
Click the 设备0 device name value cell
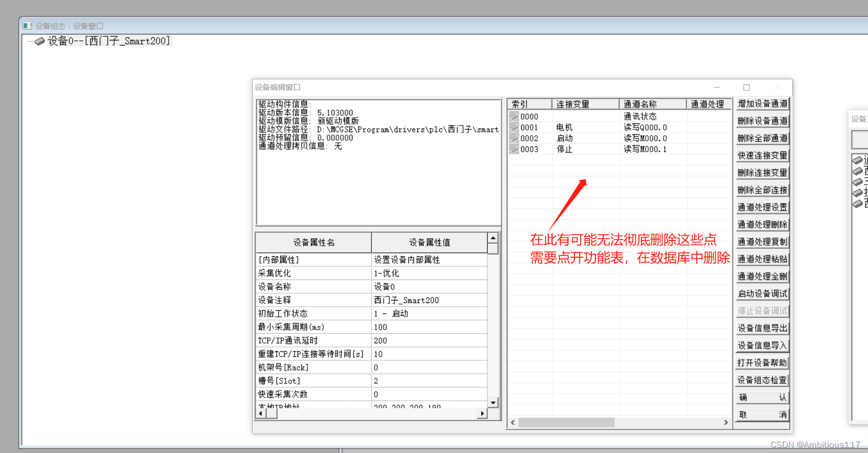[x=429, y=287]
